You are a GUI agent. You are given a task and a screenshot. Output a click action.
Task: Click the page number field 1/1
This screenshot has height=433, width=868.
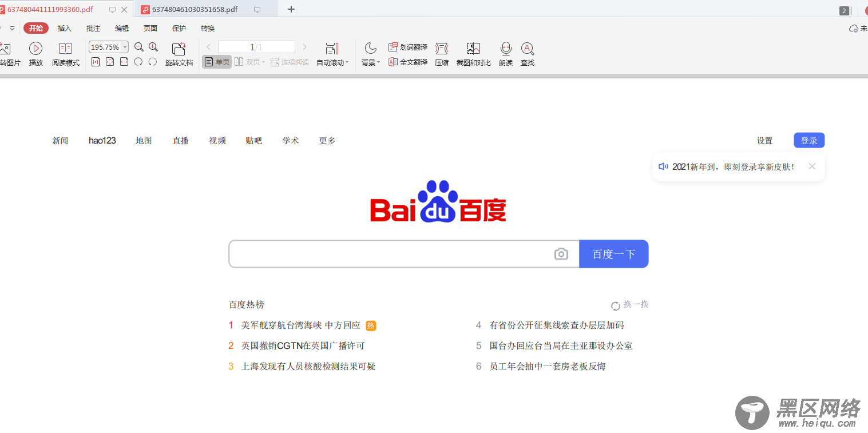[x=256, y=47]
